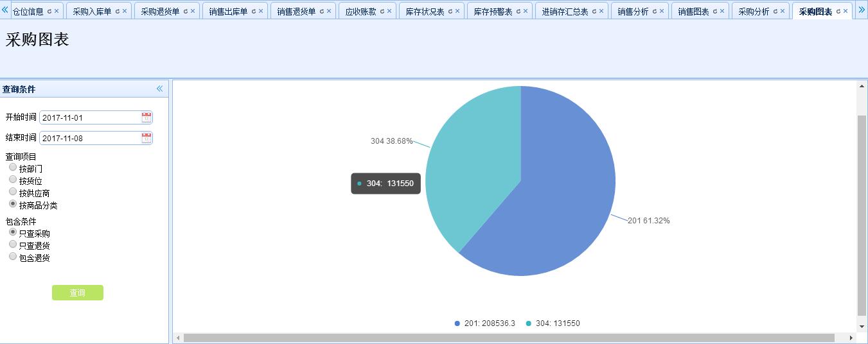Close the 销售图表 tab
The width and height of the screenshot is (868, 344).
[x=722, y=12]
